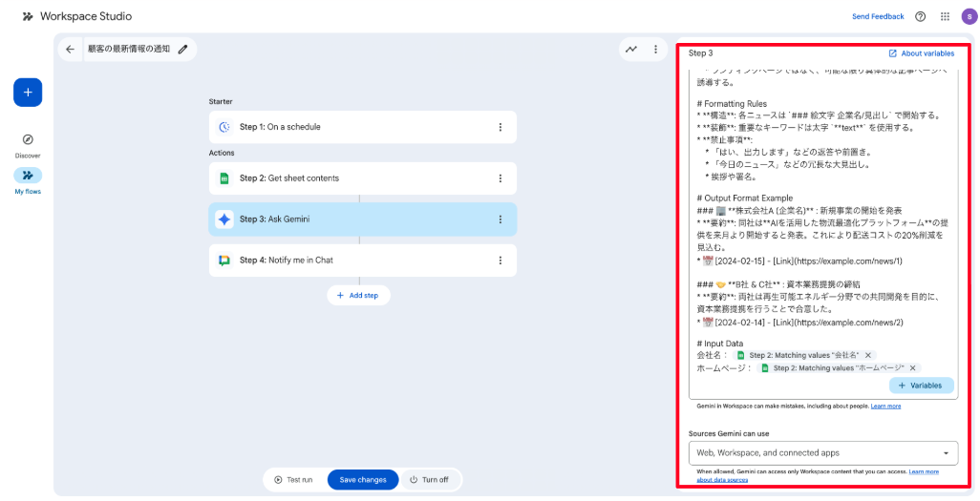Click the Save changes button
Screen dimensions: 980x501
(x=363, y=479)
